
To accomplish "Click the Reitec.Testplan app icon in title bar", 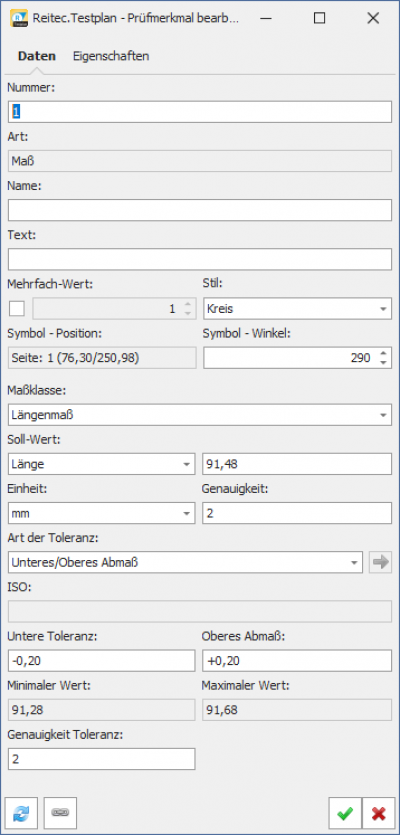I will click(x=19, y=19).
